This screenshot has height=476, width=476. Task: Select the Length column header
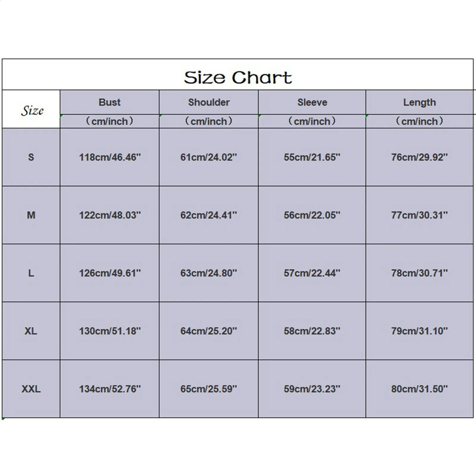tap(419, 102)
